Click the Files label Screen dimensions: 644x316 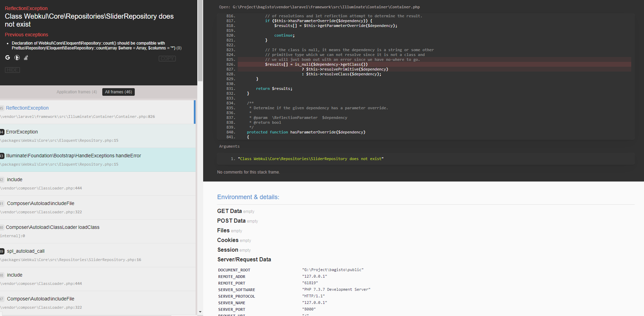223,230
